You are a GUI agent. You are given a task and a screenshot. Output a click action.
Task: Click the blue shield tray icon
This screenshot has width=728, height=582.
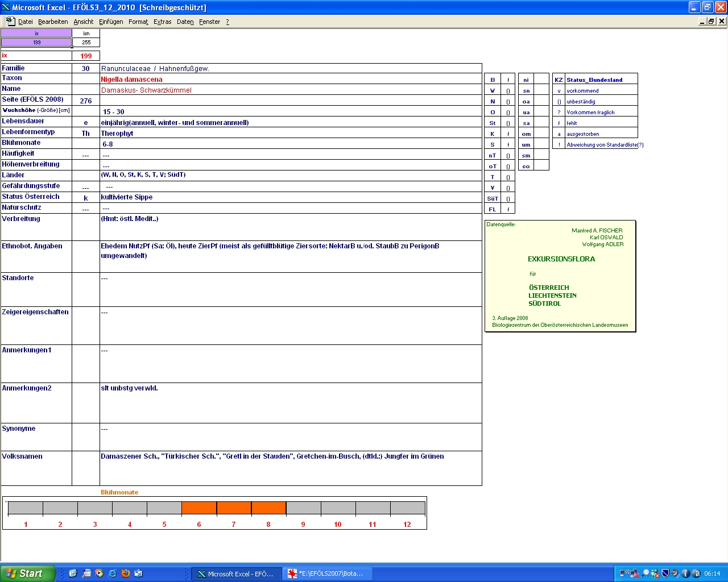(665, 573)
